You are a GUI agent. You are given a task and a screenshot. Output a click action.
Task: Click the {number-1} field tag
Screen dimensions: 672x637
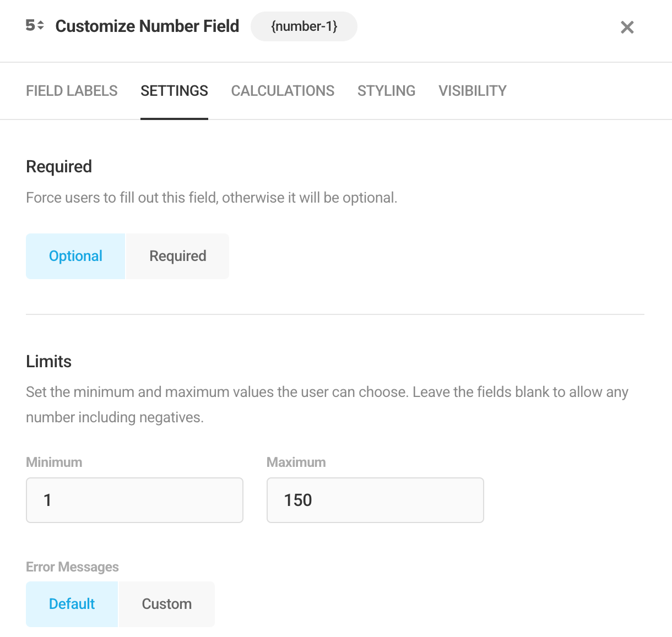tap(304, 26)
